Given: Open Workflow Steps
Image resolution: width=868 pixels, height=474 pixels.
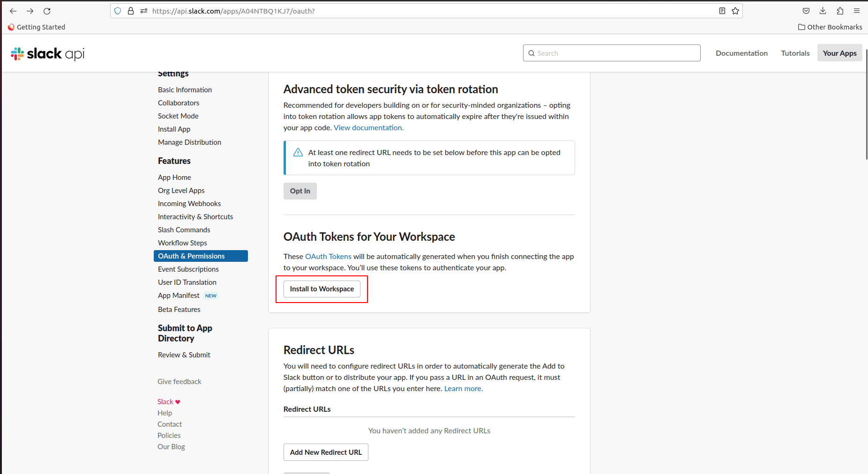Looking at the screenshot, I should click(x=182, y=243).
